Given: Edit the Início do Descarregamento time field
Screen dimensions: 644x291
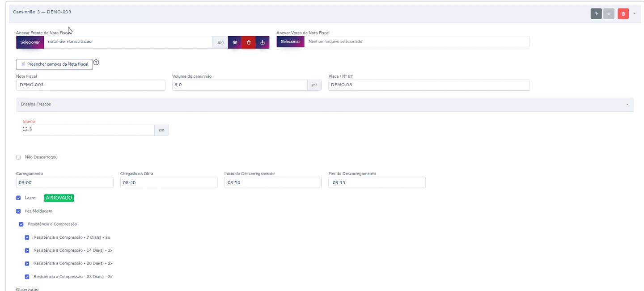Looking at the screenshot, I should [273, 182].
